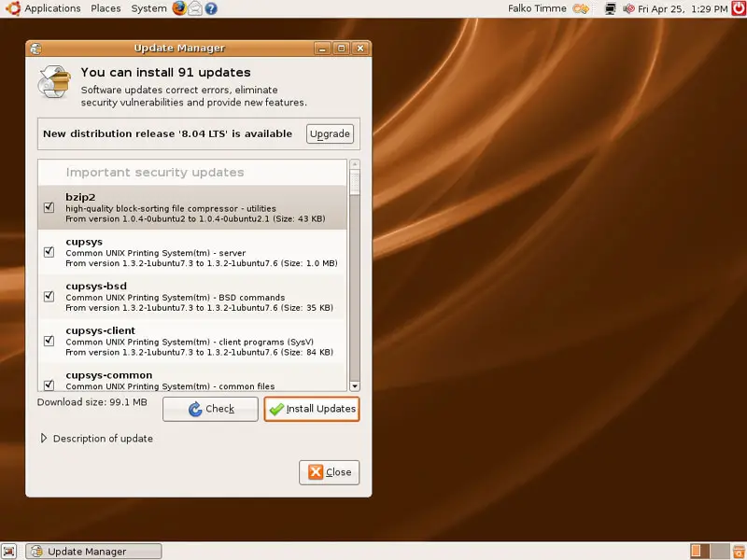747x560 pixels.
Task: Uncheck the cupsys-bsd update checkbox
Action: (x=49, y=296)
